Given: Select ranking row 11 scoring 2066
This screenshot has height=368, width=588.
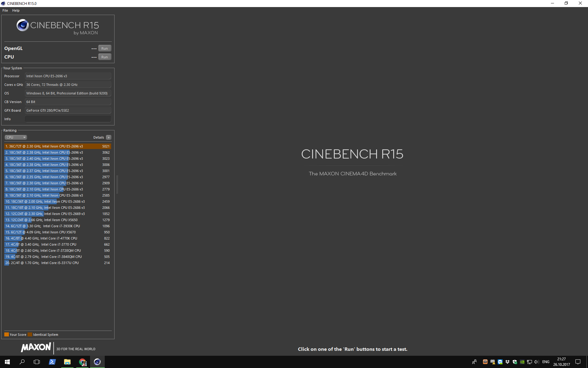Looking at the screenshot, I should [58, 208].
